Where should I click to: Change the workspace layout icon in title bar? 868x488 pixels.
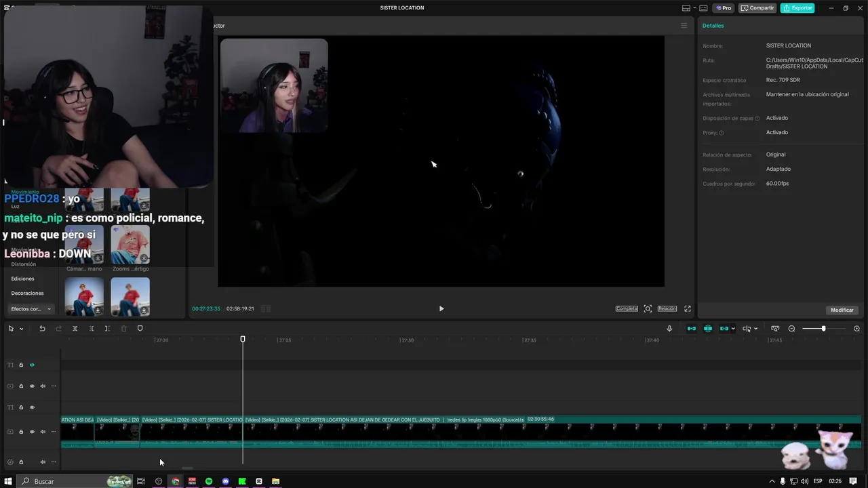pos(688,8)
